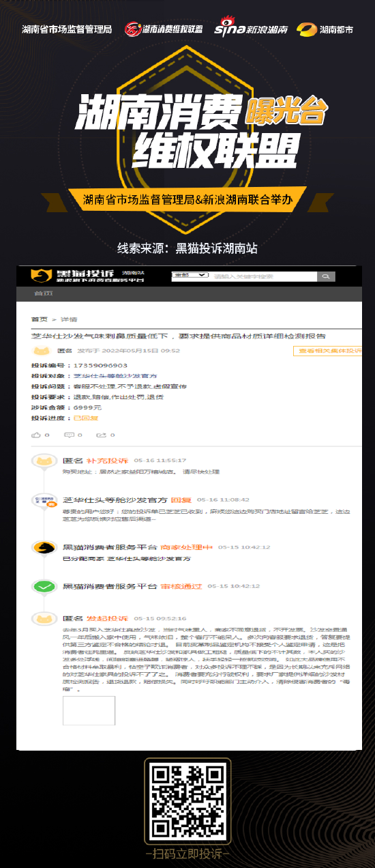
Task: Click the 审核通过 status label
Action: point(181,586)
